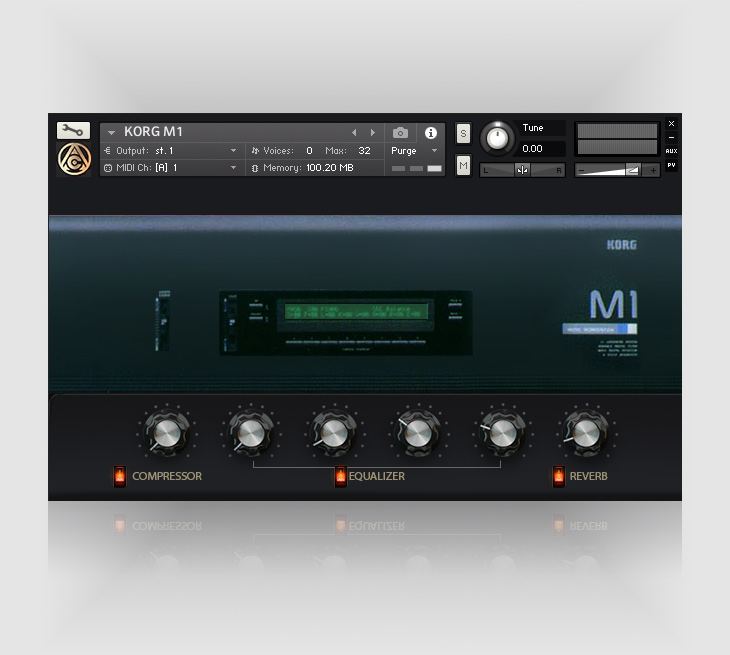Click the L-R pan slider
The width and height of the screenshot is (730, 655).
pyautogui.click(x=522, y=170)
